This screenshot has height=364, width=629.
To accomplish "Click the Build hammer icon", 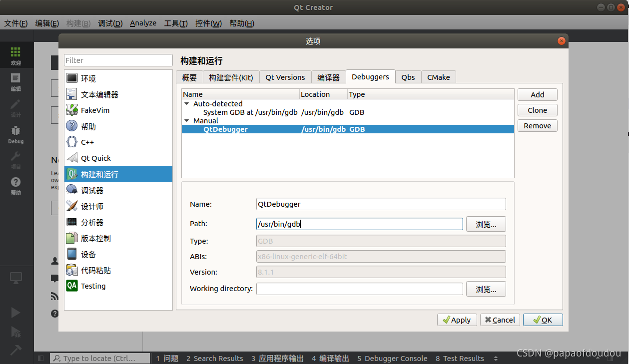I will pos(15,351).
